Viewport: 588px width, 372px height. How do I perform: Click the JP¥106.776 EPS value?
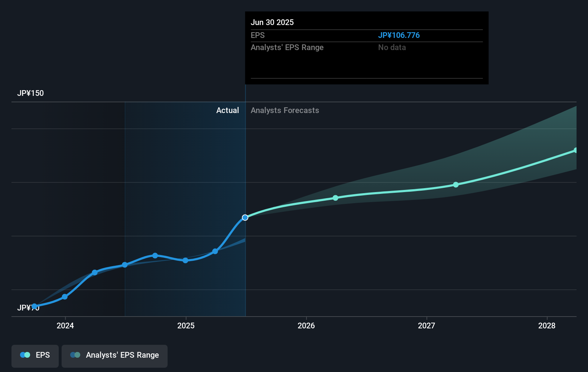point(399,35)
